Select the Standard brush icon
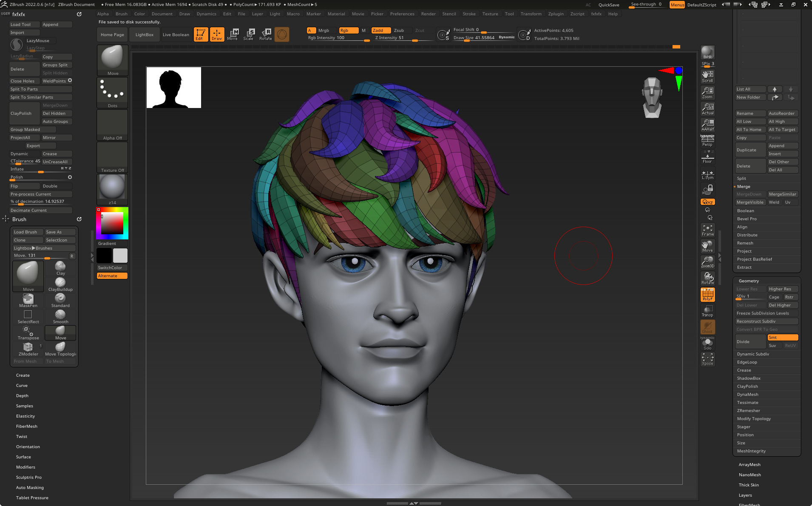 coord(60,301)
